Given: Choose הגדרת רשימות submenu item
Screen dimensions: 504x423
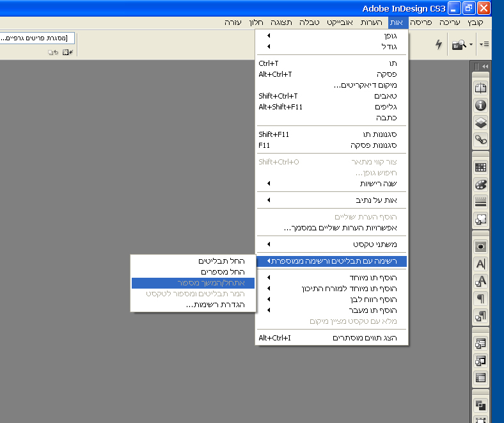Looking at the screenshot, I should pos(193,305).
